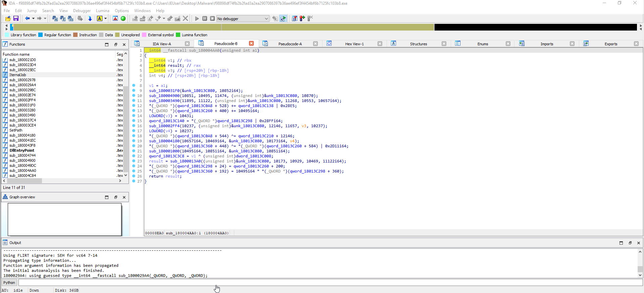Click the Open file toolbar icon
This screenshot has width=644, height=293.
[x=8, y=18]
